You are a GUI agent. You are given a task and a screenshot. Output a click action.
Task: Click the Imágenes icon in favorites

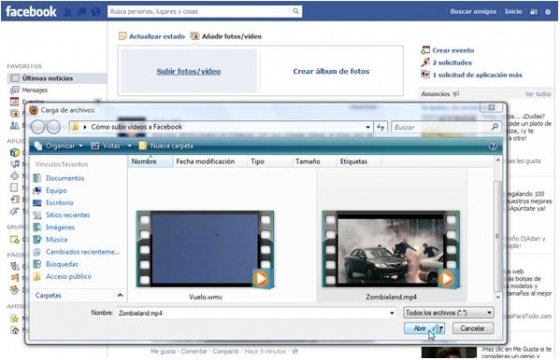pos(37,227)
